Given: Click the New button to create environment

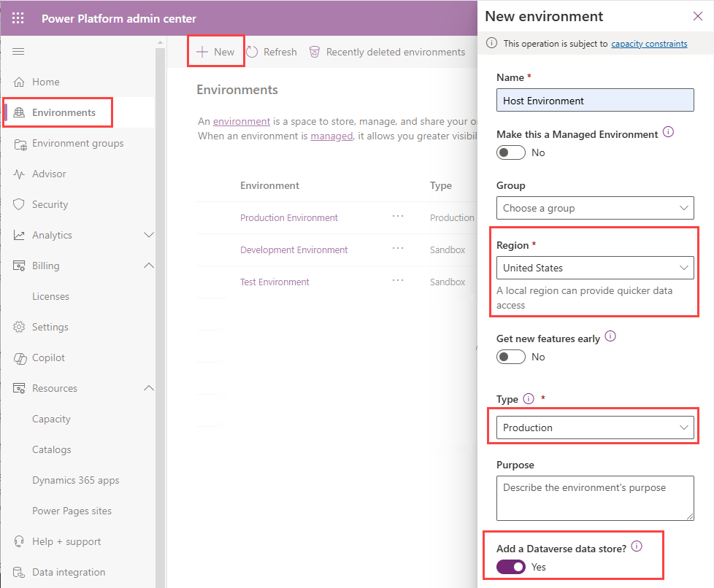Looking at the screenshot, I should pos(215,51).
